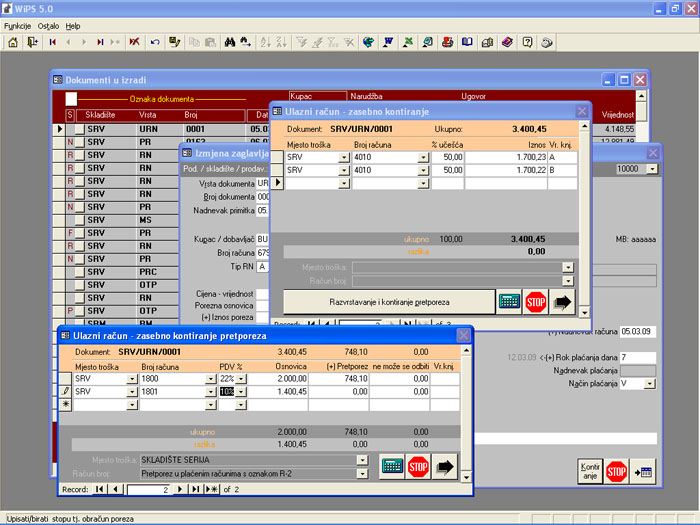Click the sort ascending A-Z toolbar icon

[266, 42]
